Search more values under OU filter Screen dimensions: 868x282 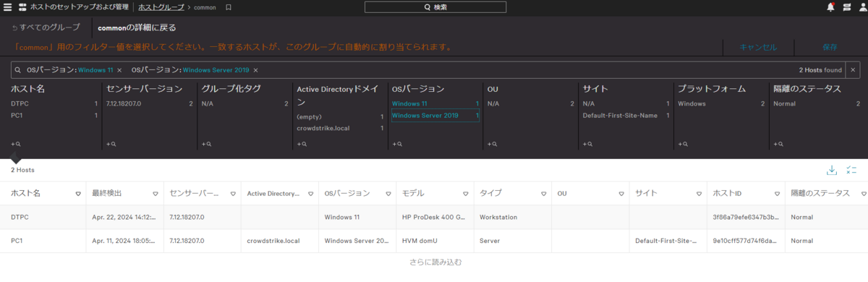492,144
